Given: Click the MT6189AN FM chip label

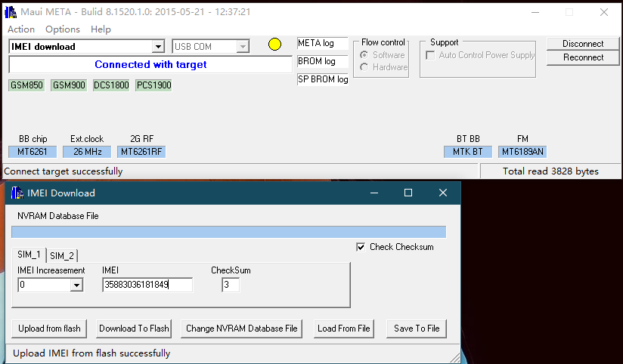Looking at the screenshot, I should point(522,152).
